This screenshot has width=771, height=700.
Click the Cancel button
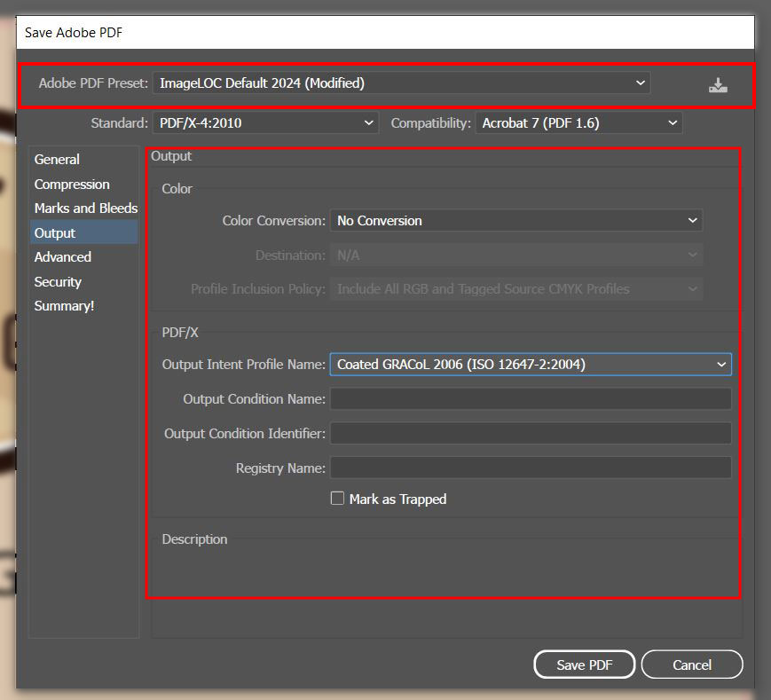click(692, 665)
